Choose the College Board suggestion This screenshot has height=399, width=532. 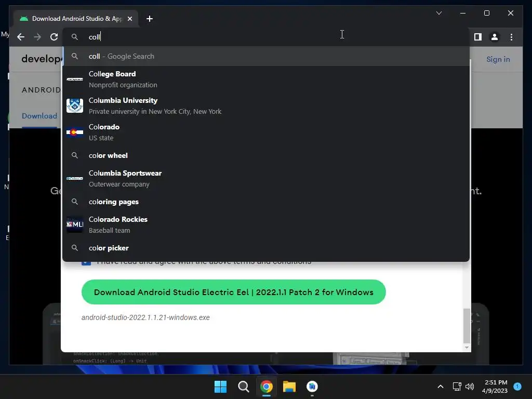coord(267,79)
